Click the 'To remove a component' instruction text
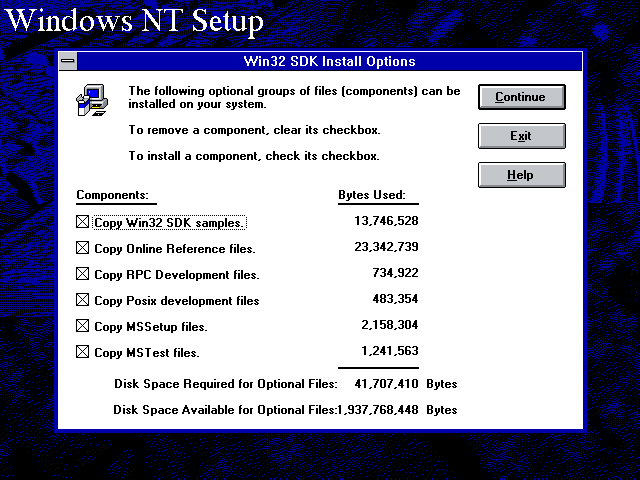The width and height of the screenshot is (640, 480). click(254, 130)
